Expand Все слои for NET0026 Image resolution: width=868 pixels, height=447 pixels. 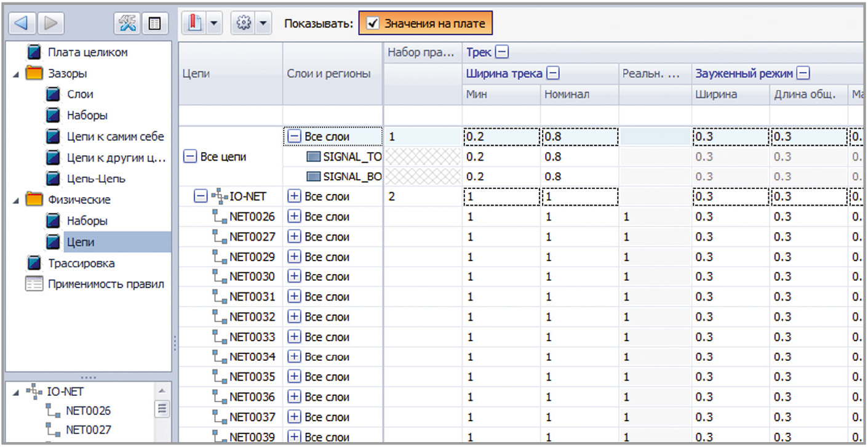(295, 217)
